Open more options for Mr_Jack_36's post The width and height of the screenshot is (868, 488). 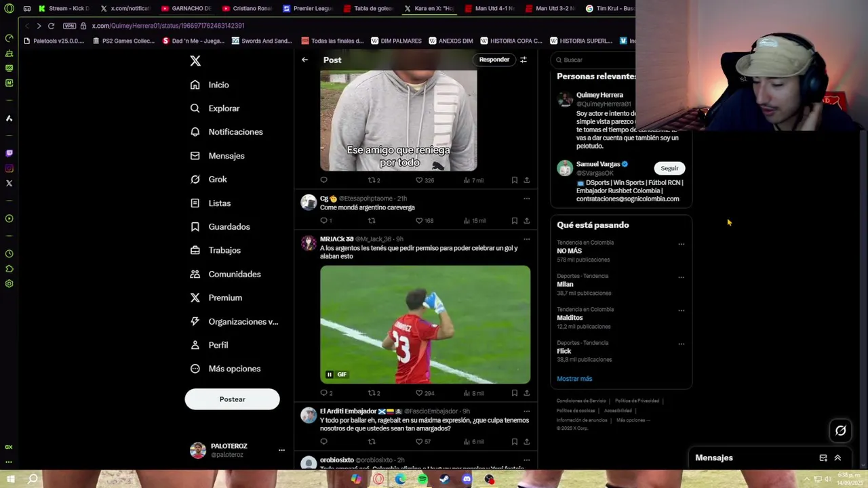[x=526, y=239]
